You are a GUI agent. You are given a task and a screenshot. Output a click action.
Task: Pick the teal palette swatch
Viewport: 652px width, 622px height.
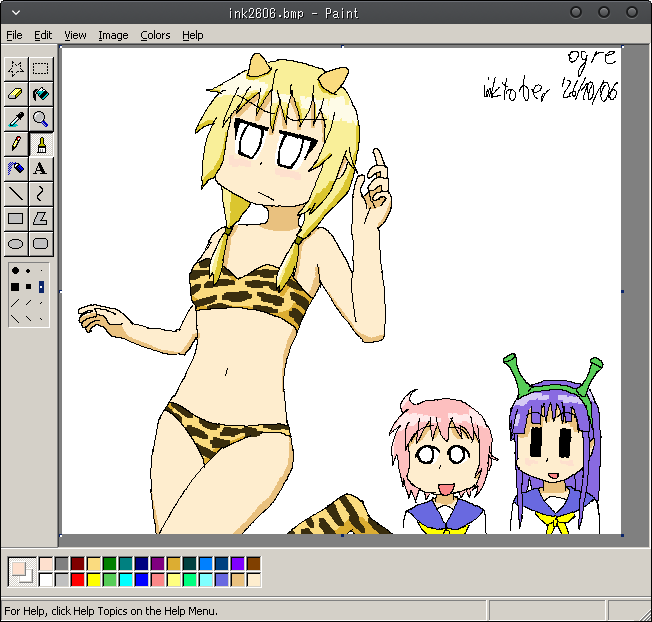pos(126,564)
